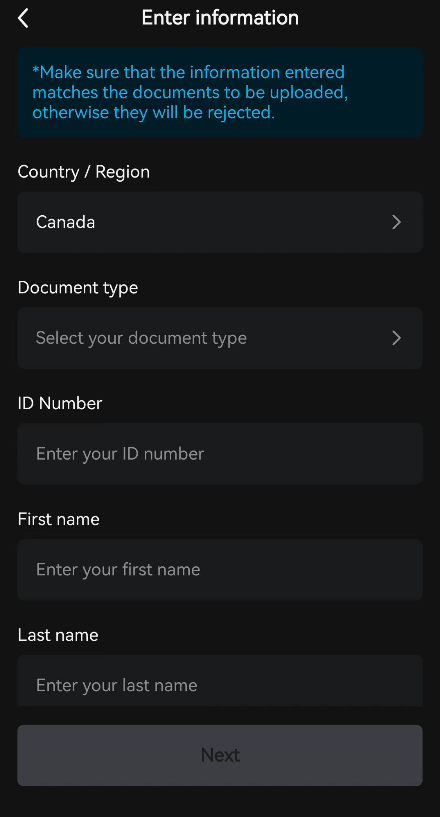Click the Next button
This screenshot has height=817, width=440.
pos(220,755)
